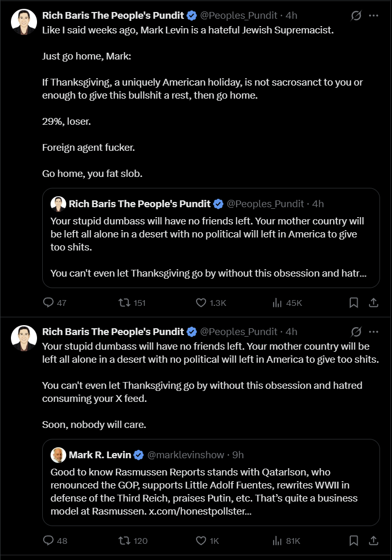This screenshot has width=392, height=560.
Task: Reply to the second post with 48 replies
Action: coord(55,541)
